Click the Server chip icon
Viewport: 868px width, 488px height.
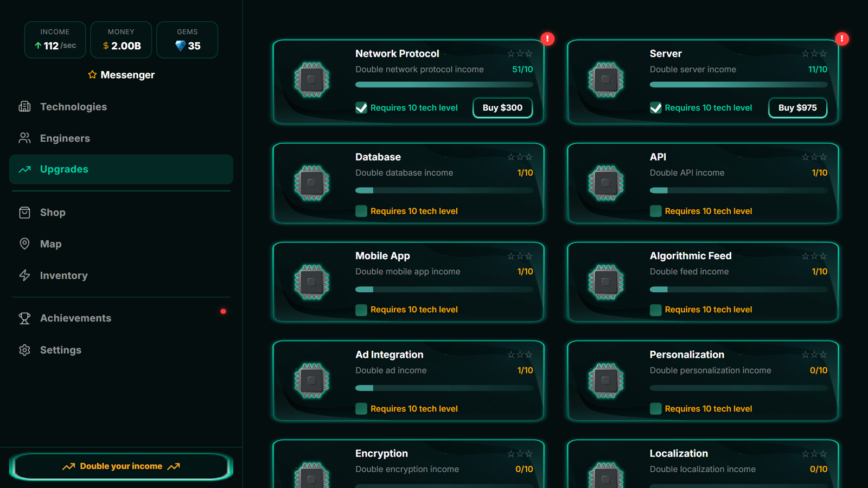pos(606,80)
